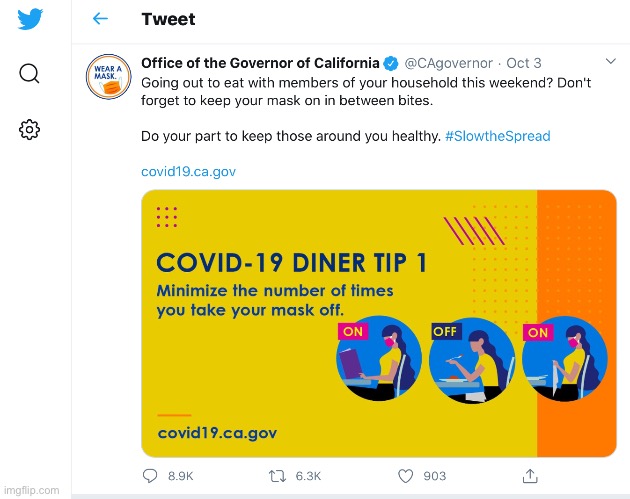Retweet using the retweet arrows icon
630x499 pixels.
278,476
